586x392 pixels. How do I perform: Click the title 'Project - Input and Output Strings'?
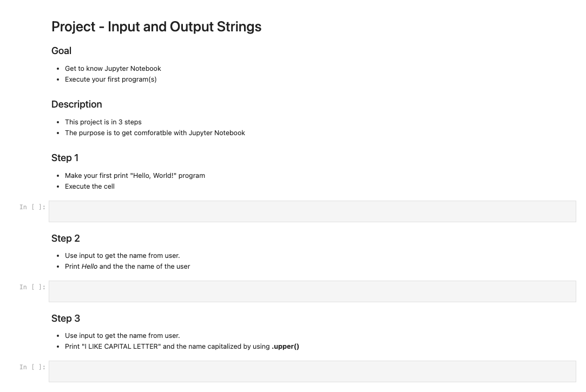point(156,26)
